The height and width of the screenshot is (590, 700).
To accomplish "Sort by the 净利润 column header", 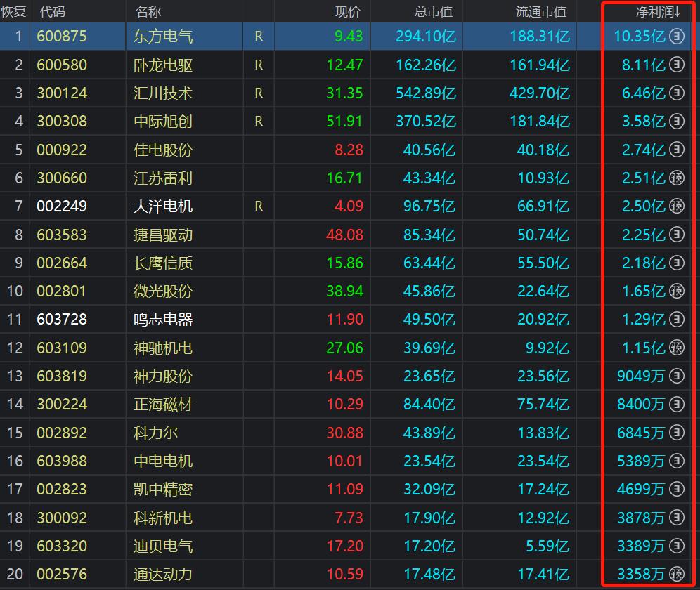I will (658, 12).
